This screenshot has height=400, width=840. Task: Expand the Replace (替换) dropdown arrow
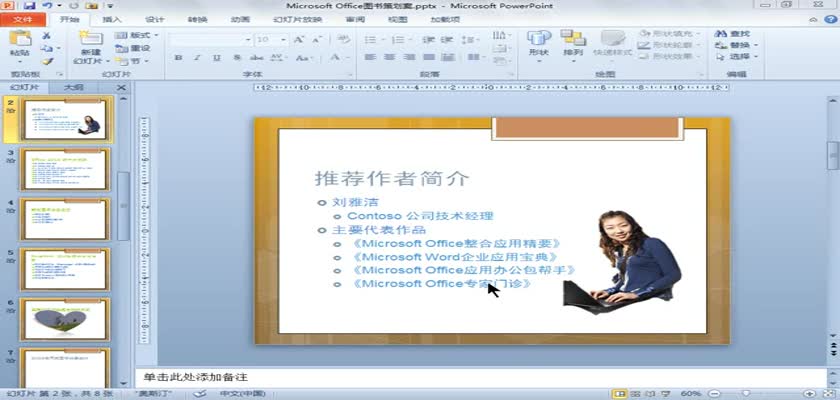coord(756,46)
